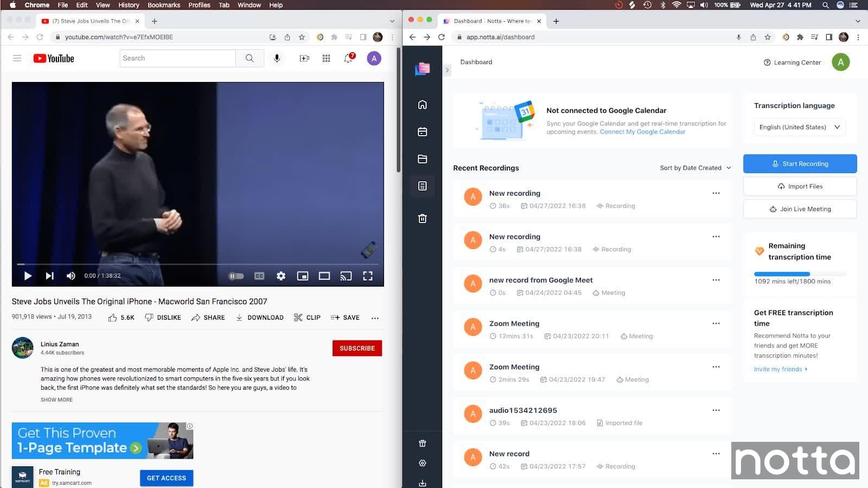The image size is (868, 488).
Task: Enter fullscreen video mode
Action: click(368, 276)
